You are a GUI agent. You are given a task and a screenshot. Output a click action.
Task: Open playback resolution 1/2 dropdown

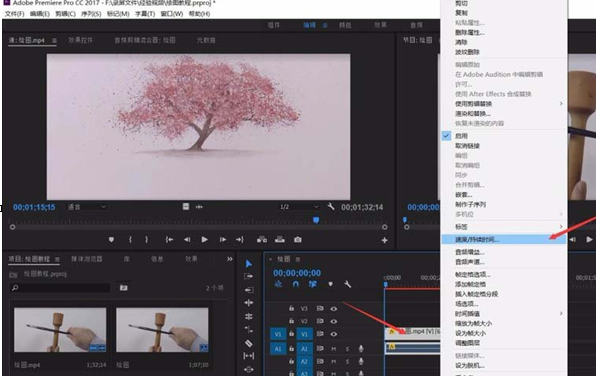point(299,207)
